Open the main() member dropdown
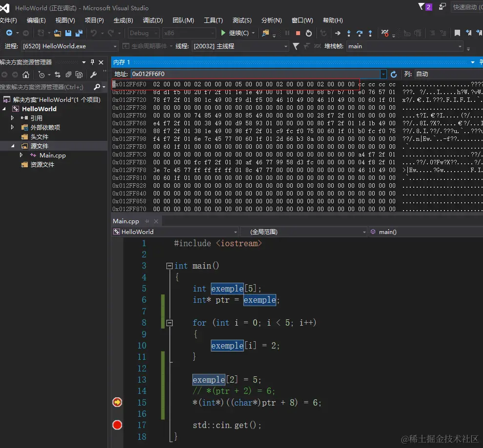 [x=426, y=232]
